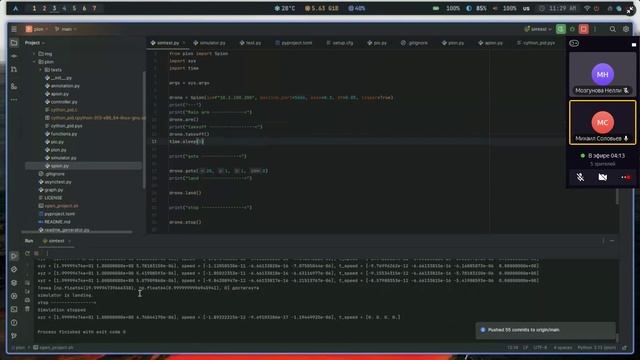640x360 pixels.
Task: Switch to pio.py editor tab
Action: tap(377, 43)
